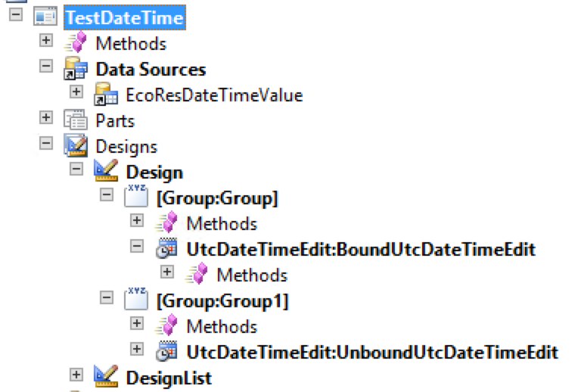Collapse the [Group:Group] node
Viewport: 581px width, 392px height.
click(107, 194)
